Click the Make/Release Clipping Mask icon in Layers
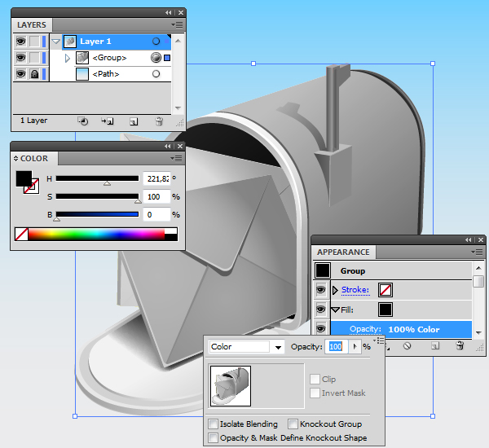489x448 pixels. [82, 121]
